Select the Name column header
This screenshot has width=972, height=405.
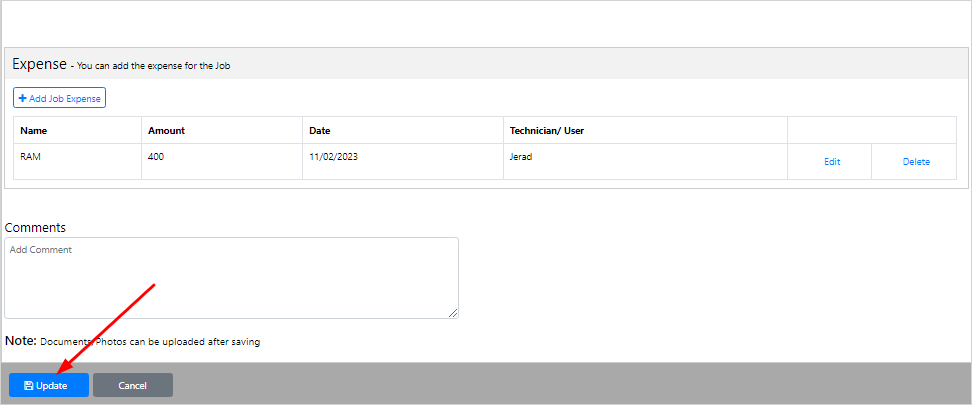point(33,131)
